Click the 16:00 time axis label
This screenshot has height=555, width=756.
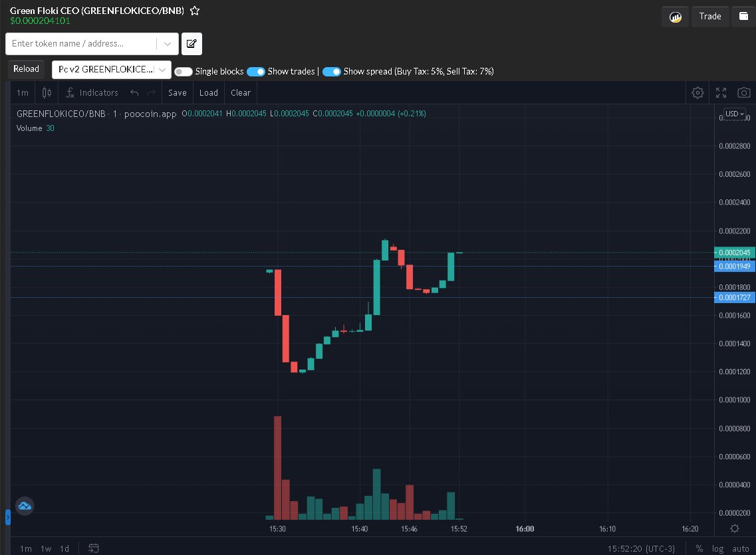pyautogui.click(x=525, y=529)
